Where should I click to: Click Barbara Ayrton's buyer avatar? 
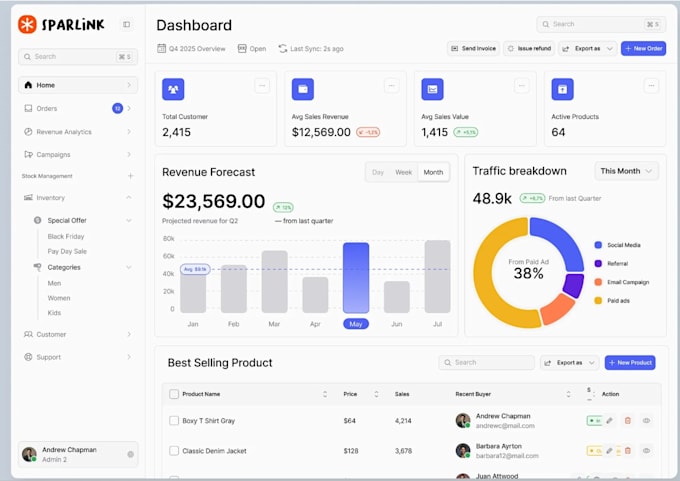coord(463,451)
